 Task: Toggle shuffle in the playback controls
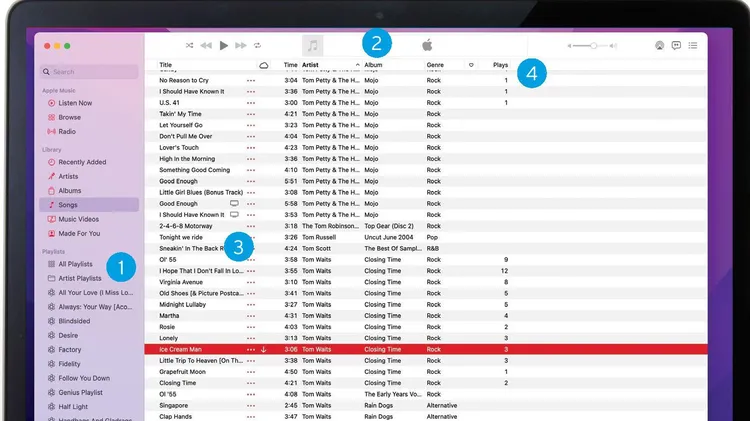pyautogui.click(x=190, y=45)
